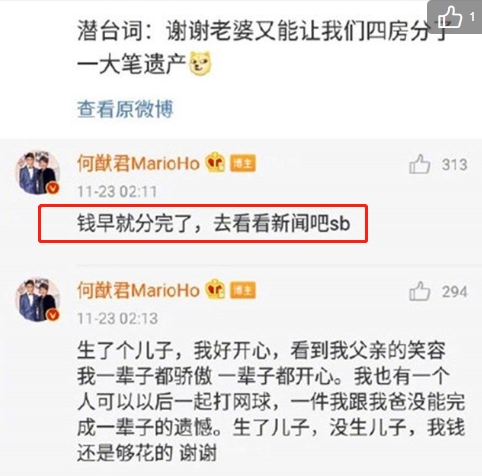Like the comment posted at 02:13
Screen dimensions: 482x476
coord(420,291)
